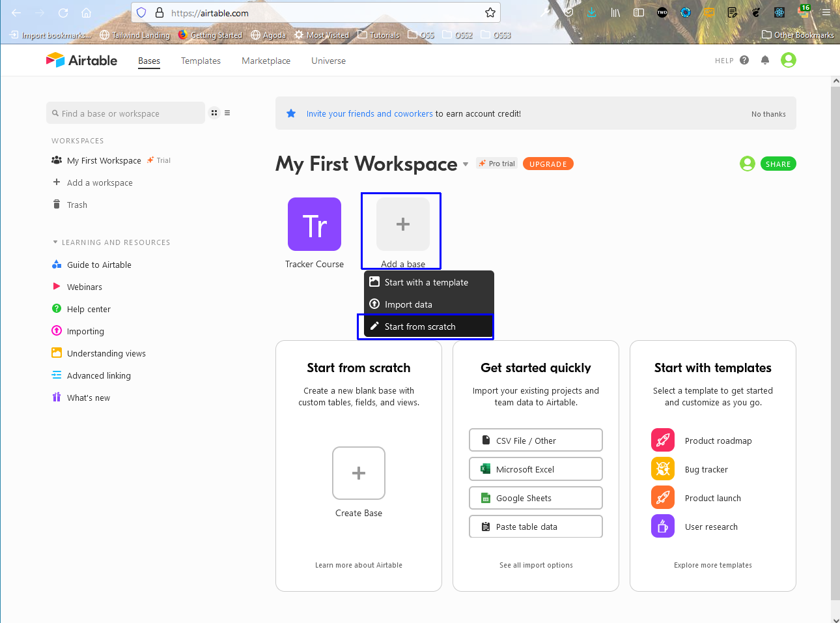Open the OSS bookmarks folder
This screenshot has width=840, height=623.
click(x=421, y=35)
